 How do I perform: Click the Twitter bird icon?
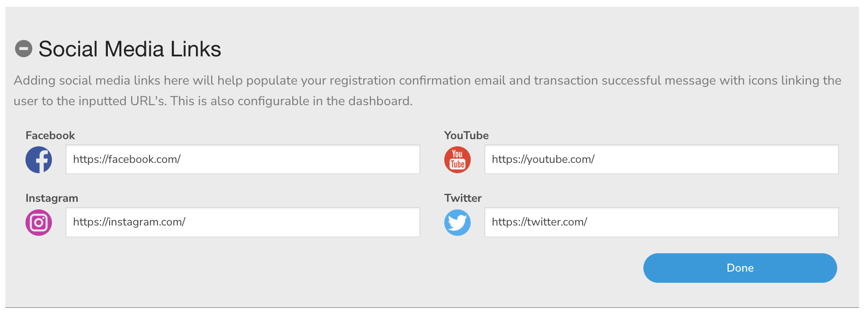[x=457, y=222]
